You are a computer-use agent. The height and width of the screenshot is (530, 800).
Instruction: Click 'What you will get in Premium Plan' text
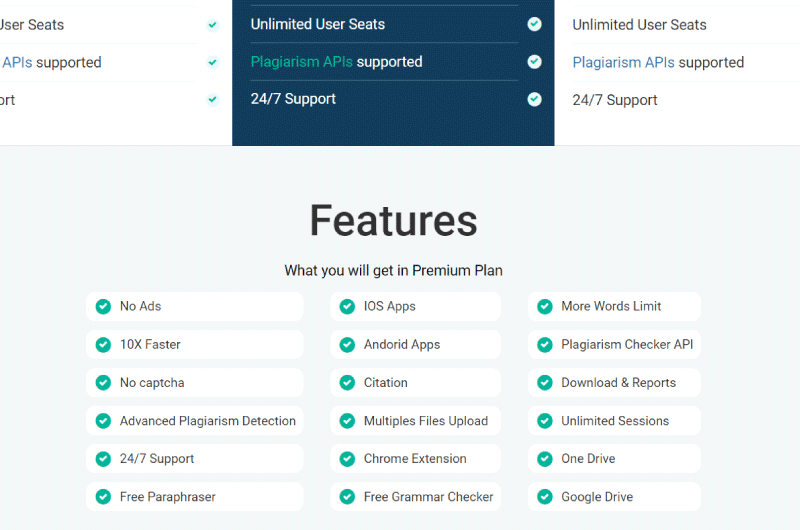[393, 270]
